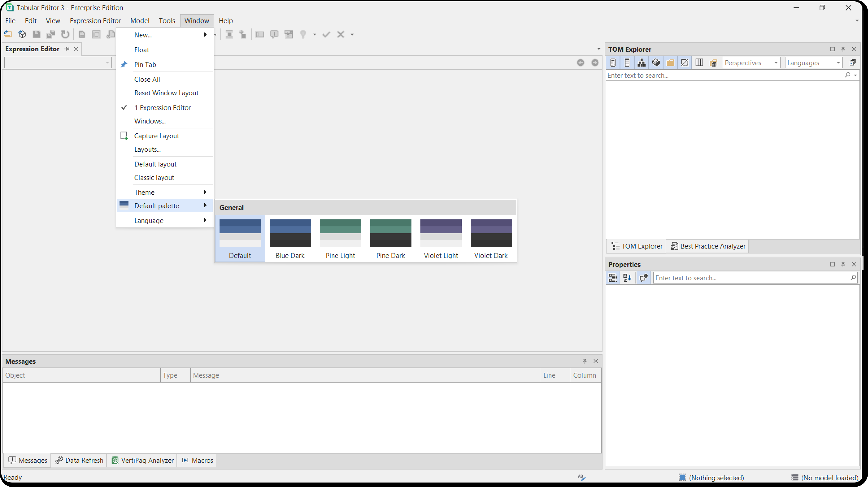Switch to the Best Practice Analyzer tab
This screenshot has width=868, height=487.
pyautogui.click(x=708, y=246)
